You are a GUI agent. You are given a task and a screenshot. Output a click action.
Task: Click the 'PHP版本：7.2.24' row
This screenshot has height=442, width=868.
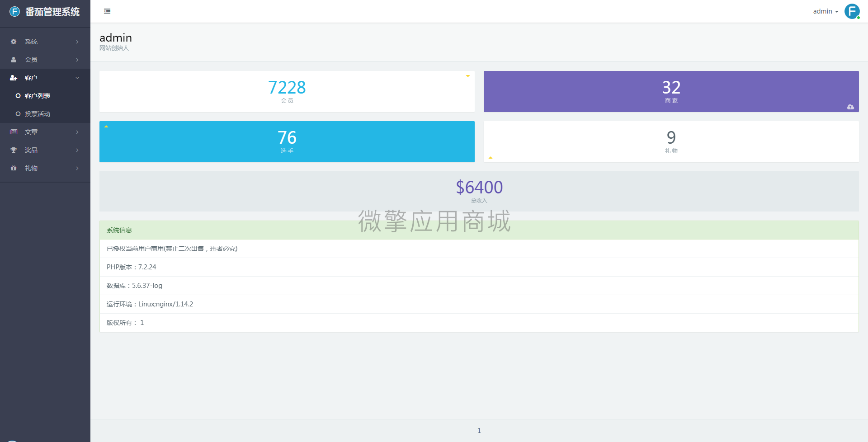click(x=479, y=267)
